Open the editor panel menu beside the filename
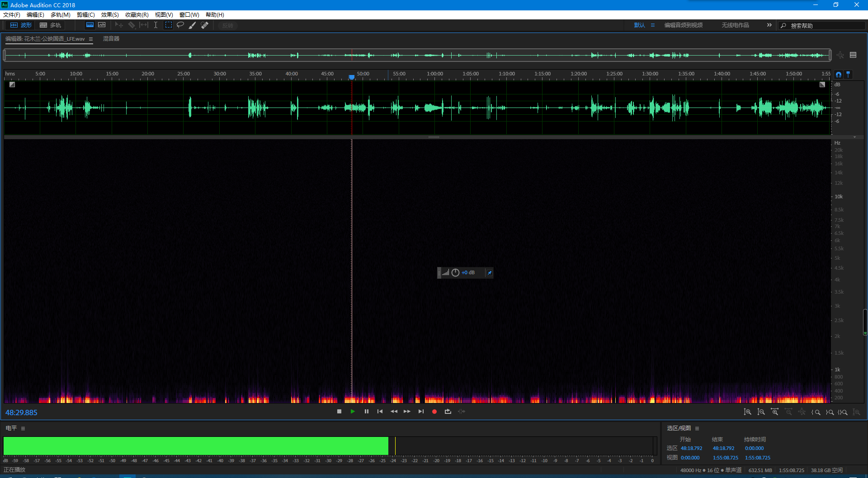The width and height of the screenshot is (868, 478). (x=91, y=39)
